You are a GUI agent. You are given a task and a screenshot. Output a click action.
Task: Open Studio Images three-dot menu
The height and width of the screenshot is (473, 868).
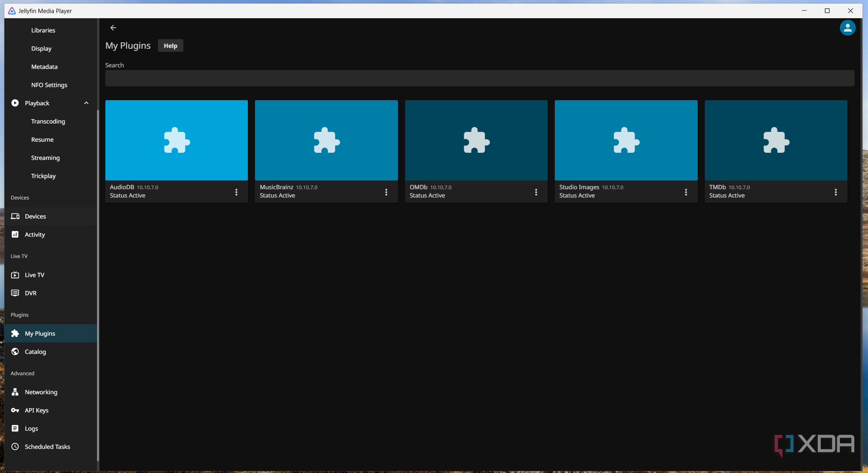click(686, 192)
